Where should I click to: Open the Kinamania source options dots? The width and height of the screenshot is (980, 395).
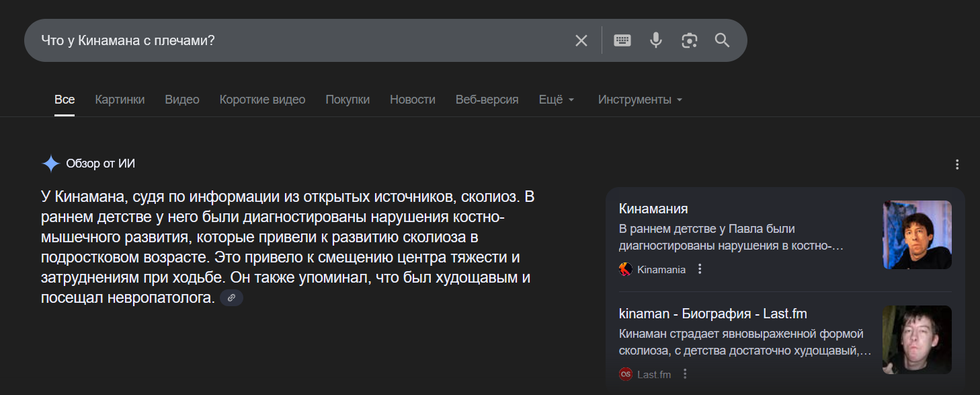(x=700, y=269)
